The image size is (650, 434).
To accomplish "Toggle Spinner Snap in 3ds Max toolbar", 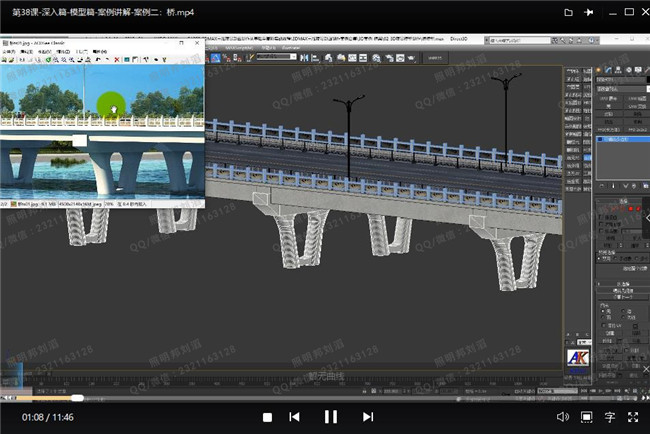I will coord(237,58).
